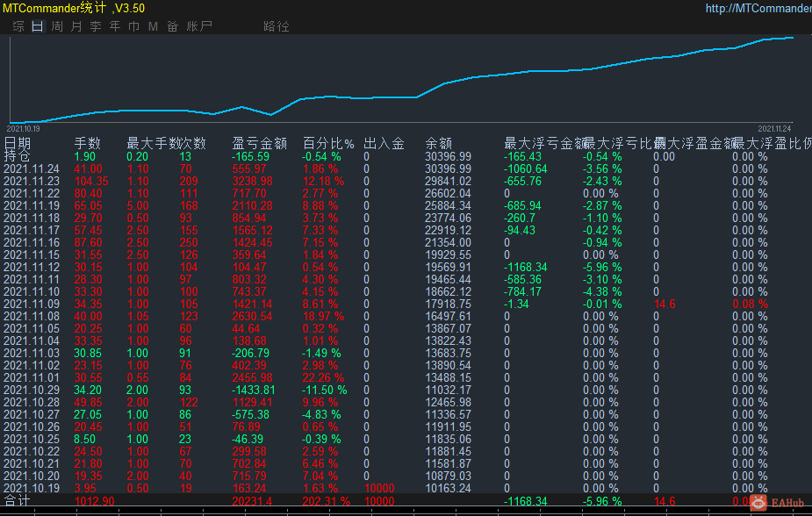The height and width of the screenshot is (516, 812).
Task: Click total profit 20231.4
Action: 252,501
